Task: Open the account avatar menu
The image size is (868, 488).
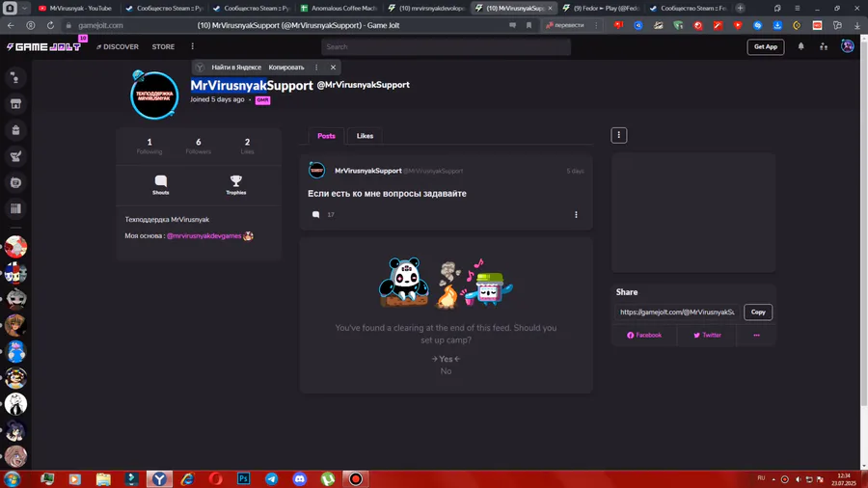Action: [847, 46]
